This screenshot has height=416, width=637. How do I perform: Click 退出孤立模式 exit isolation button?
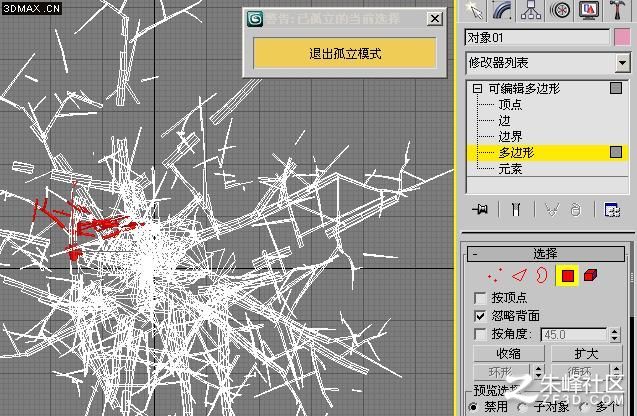[345, 53]
